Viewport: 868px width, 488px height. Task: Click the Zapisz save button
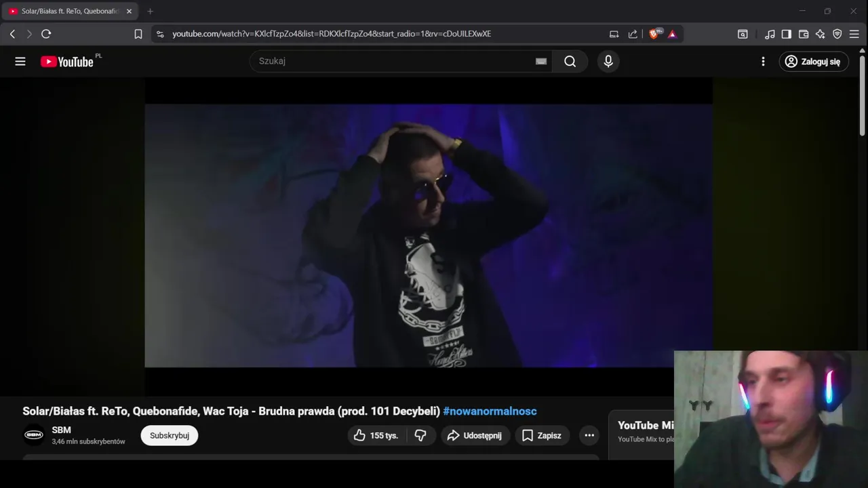tap(542, 435)
